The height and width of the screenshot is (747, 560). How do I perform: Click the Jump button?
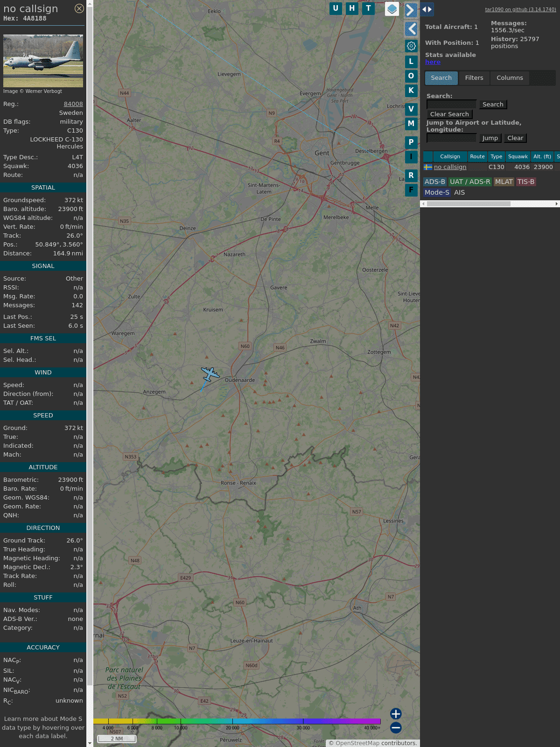click(490, 138)
